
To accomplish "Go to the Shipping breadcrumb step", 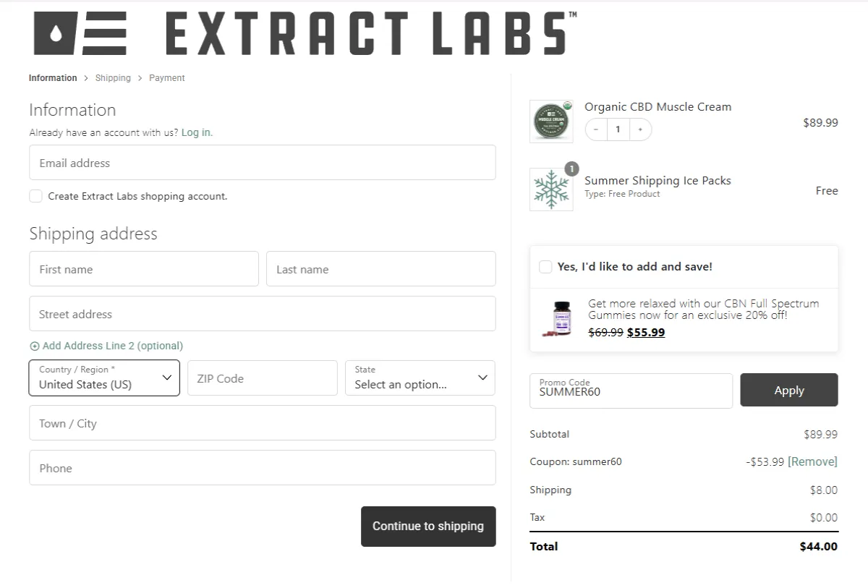I will click(x=113, y=78).
